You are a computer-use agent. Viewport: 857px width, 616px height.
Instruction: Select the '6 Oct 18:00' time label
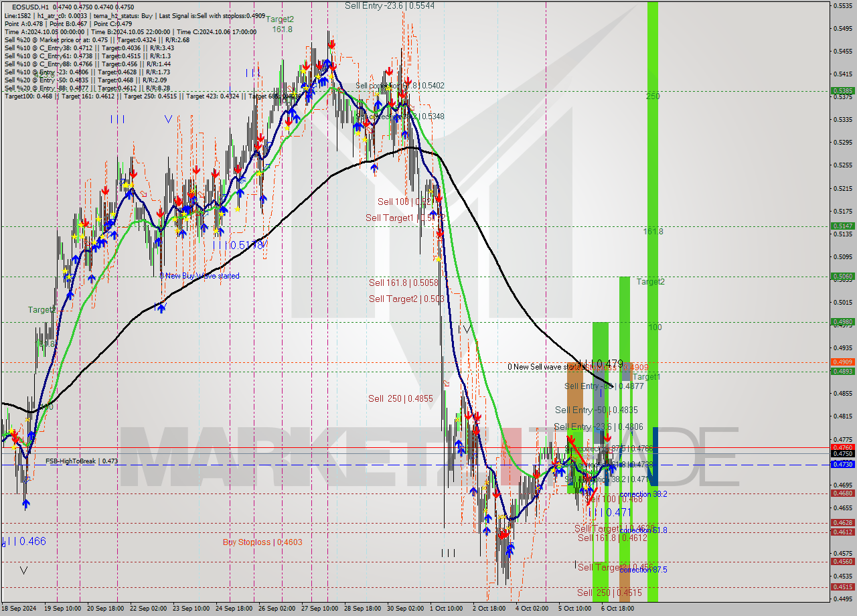pos(617,609)
